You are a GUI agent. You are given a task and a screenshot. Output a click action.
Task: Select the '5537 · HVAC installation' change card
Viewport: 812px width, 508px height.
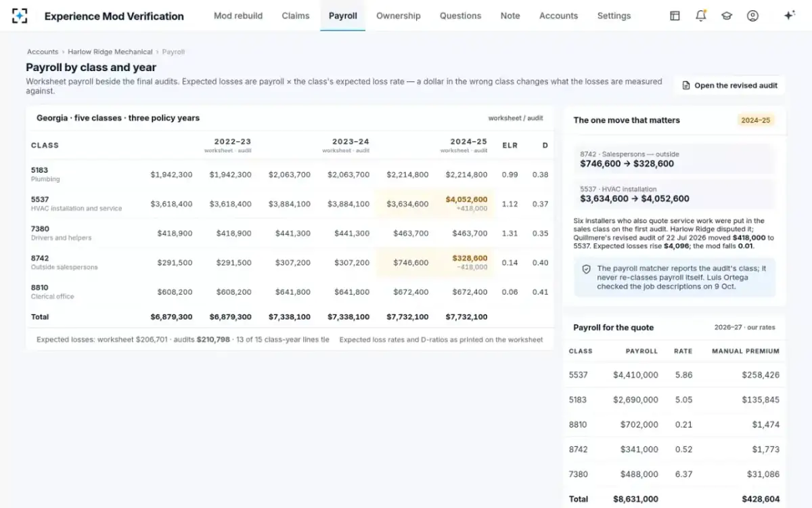point(674,194)
